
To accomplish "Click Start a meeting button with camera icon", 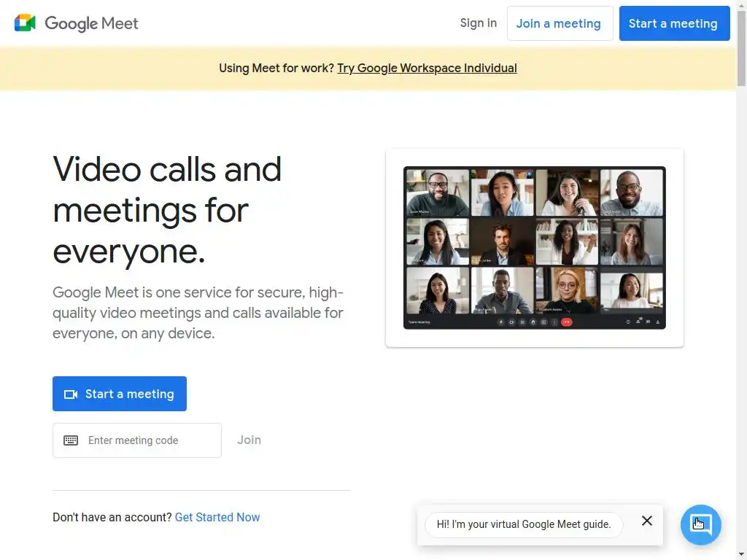I will tap(120, 394).
